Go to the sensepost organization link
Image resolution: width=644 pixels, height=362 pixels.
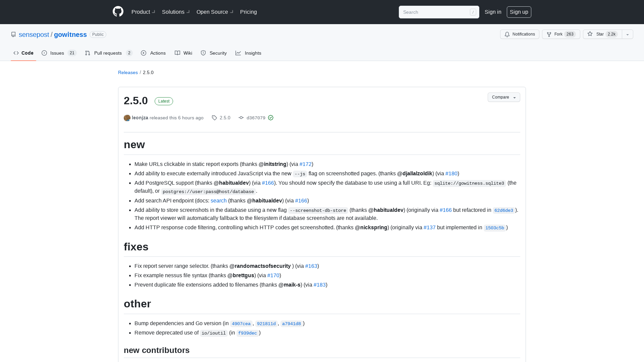click(34, 35)
